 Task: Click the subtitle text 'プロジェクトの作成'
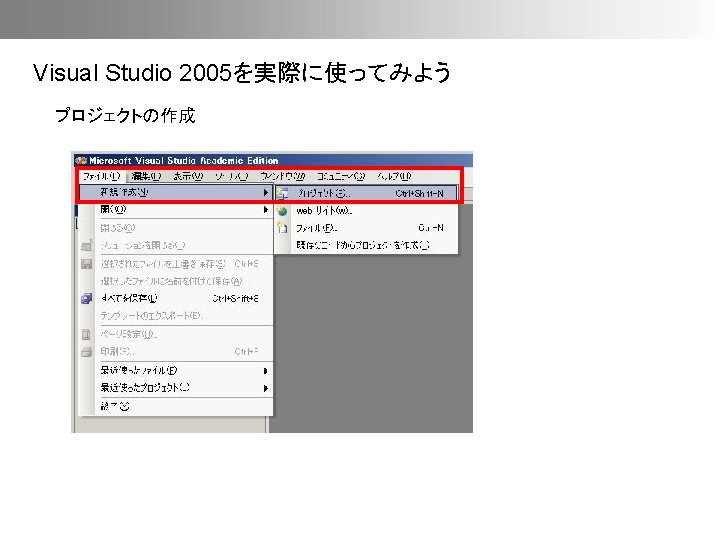coord(125,115)
